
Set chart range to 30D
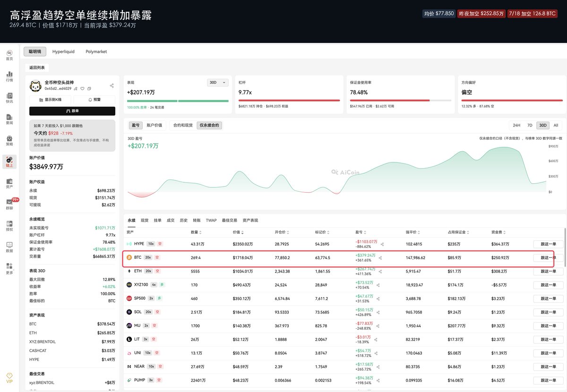(543, 125)
